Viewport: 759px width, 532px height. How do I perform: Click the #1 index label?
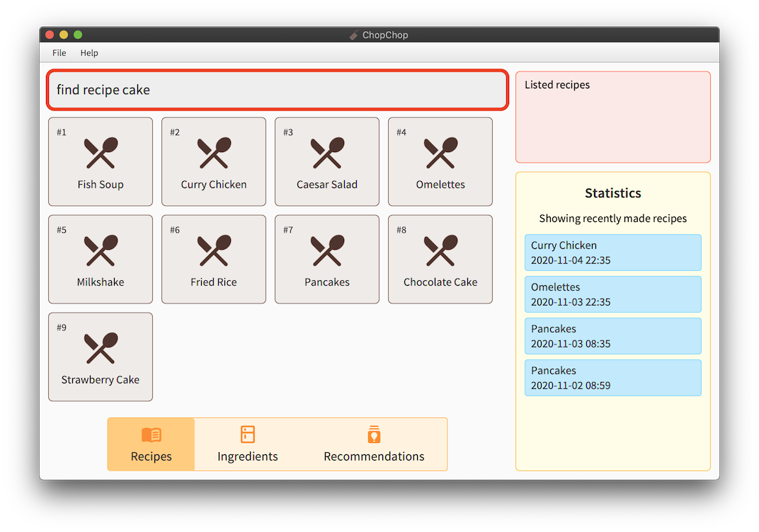(x=62, y=132)
